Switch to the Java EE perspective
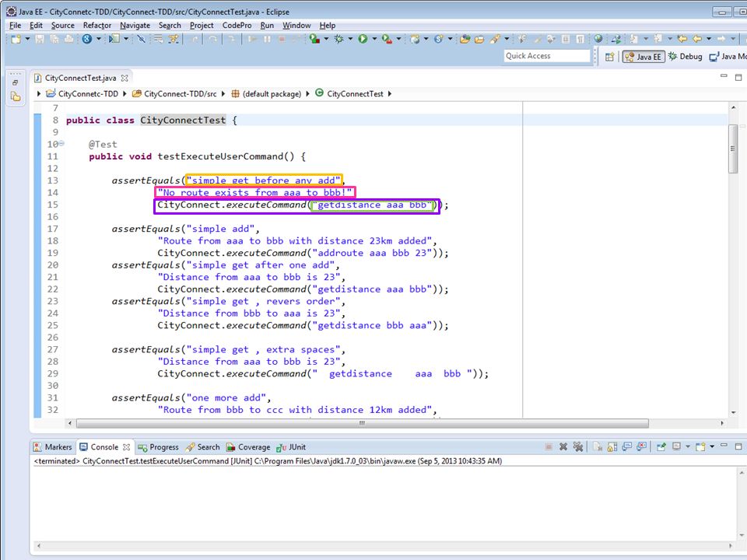Screen dimensions: 747x560 pyautogui.click(x=644, y=57)
